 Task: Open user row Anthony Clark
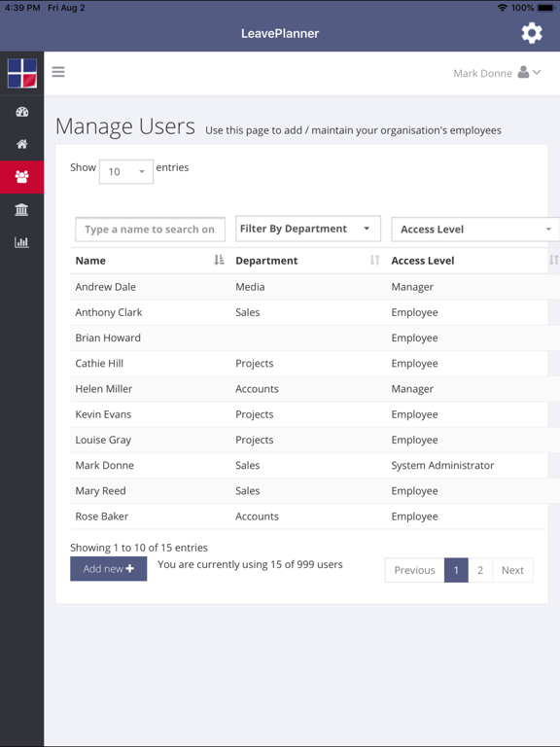(315, 312)
